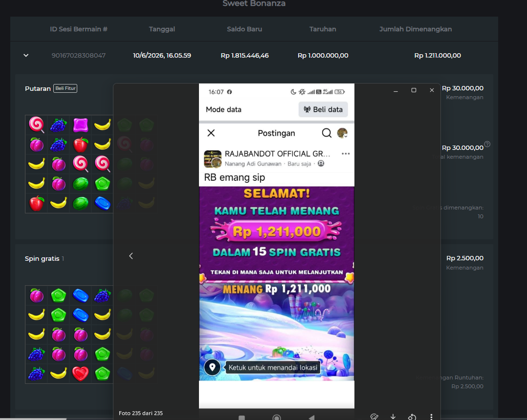Open the vertical three-dot viewer menu
The image size is (527, 420).
431,417
